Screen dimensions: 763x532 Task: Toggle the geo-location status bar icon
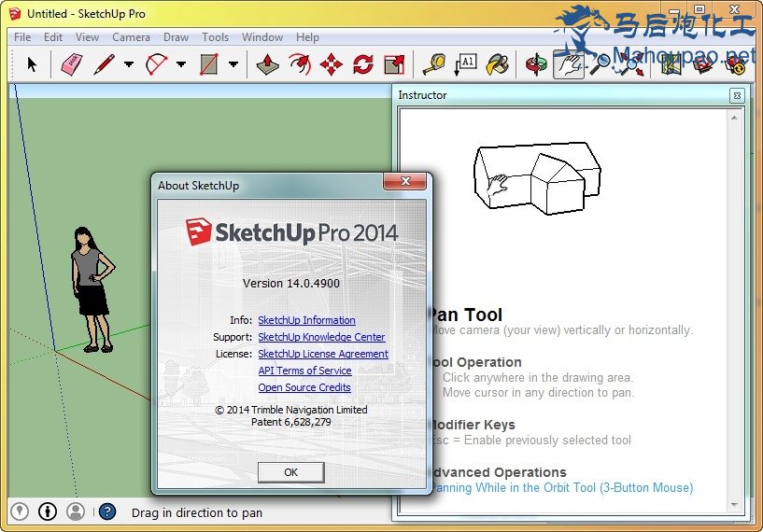(x=20, y=511)
